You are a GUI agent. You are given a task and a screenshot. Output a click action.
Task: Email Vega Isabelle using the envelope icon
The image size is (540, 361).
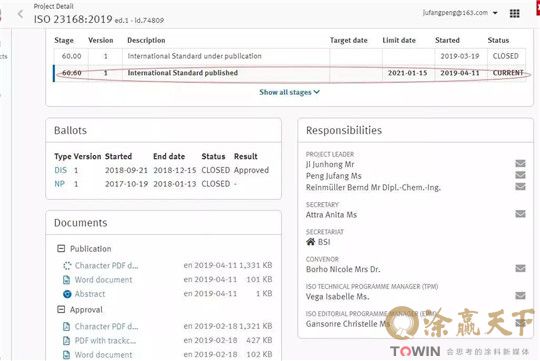520,296
